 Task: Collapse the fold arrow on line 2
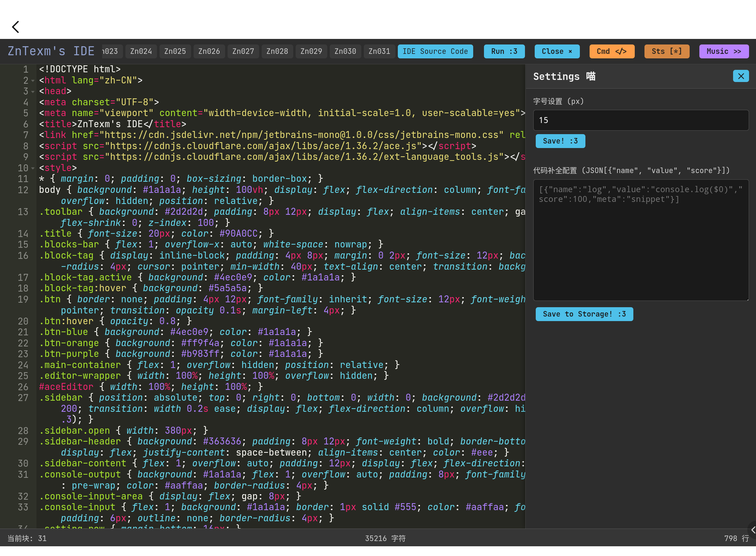coord(33,81)
